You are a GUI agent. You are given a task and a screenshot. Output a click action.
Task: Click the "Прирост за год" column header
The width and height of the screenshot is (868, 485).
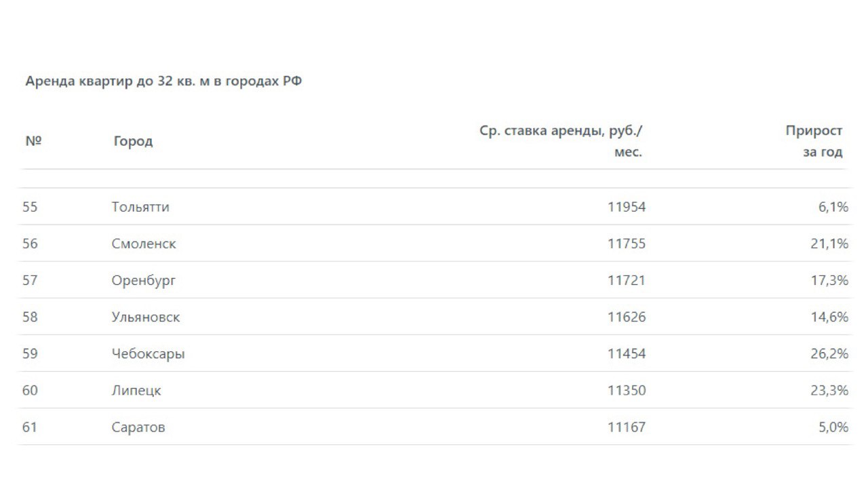[814, 141]
